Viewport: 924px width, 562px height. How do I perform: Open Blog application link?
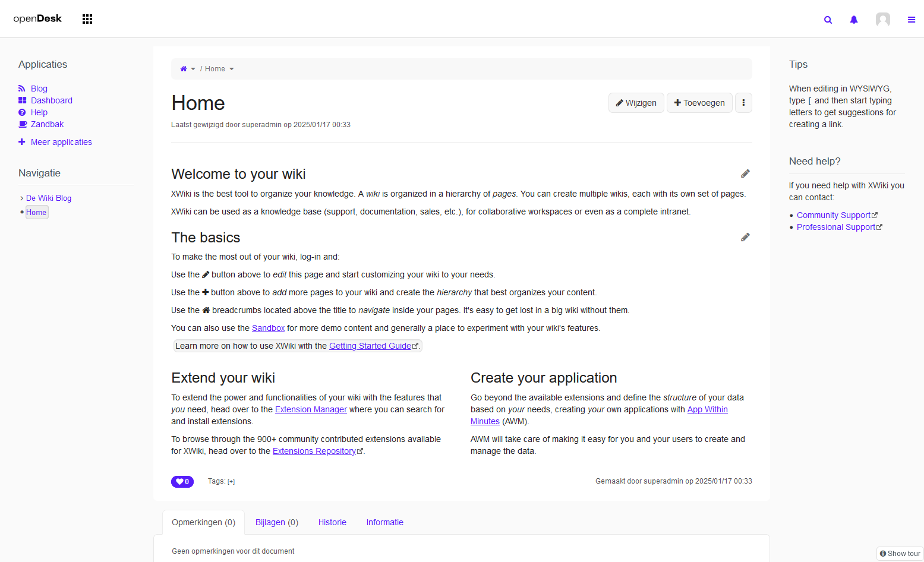pos(39,89)
